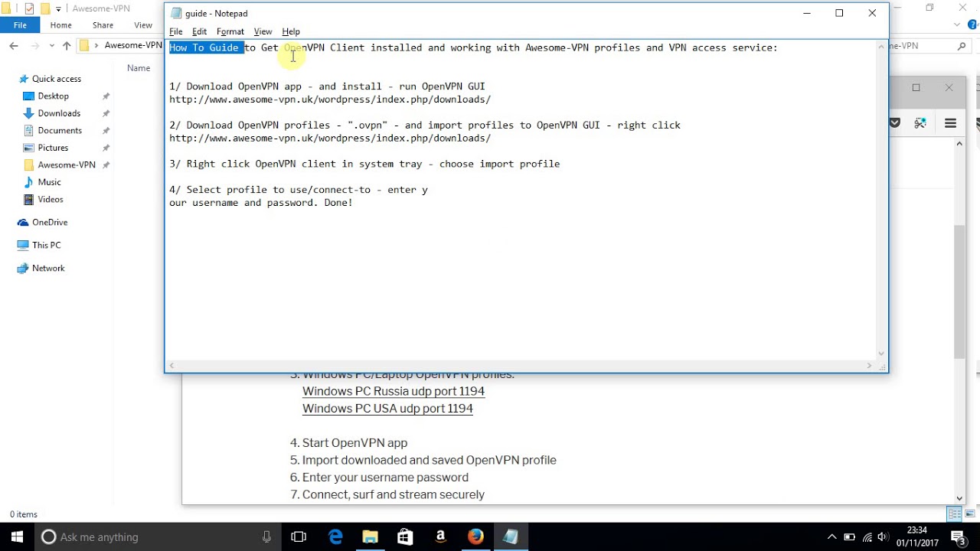Click the highlighted "How To Guide" text in Notepad
The height and width of the screenshot is (551, 980).
coord(204,47)
